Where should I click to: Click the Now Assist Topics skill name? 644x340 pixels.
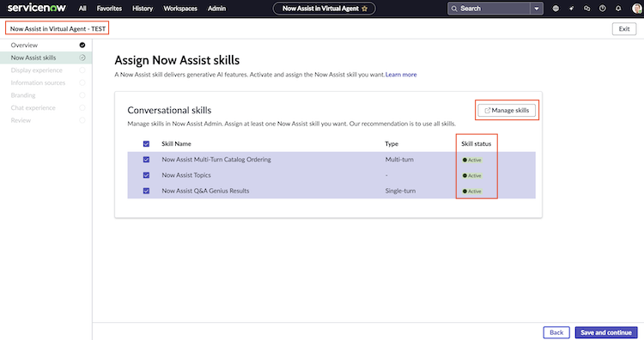(186, 175)
